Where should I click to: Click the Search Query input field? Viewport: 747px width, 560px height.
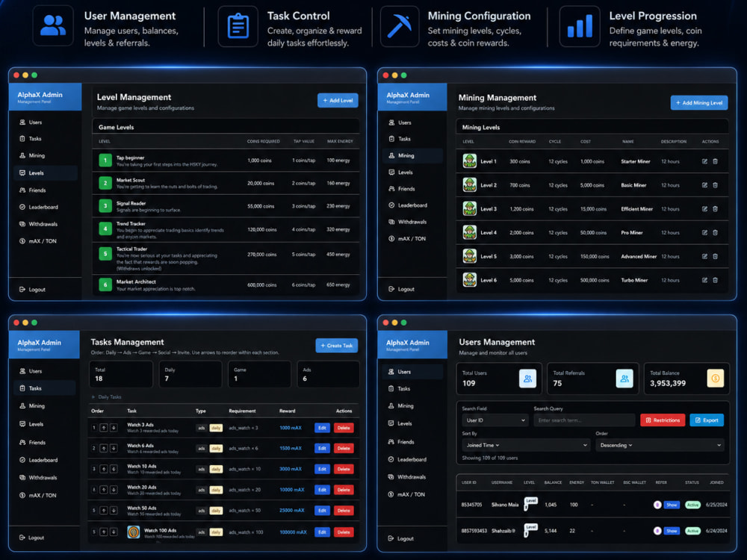tap(584, 420)
